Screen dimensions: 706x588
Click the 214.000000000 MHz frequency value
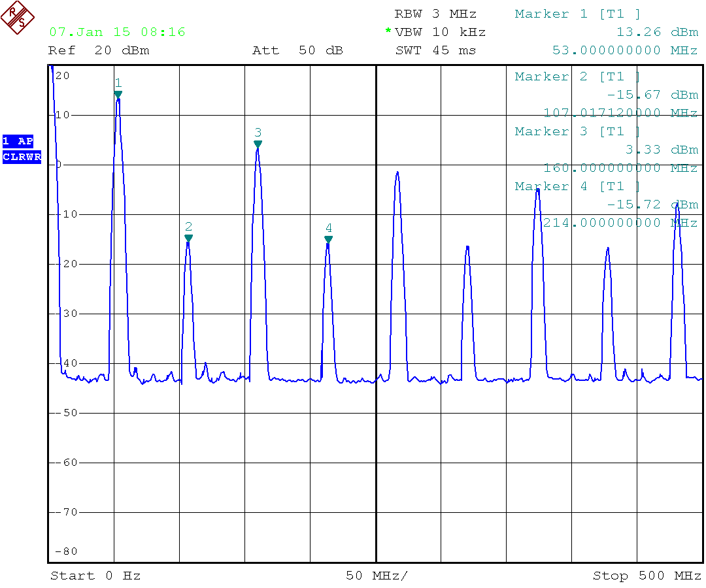[x=620, y=223]
